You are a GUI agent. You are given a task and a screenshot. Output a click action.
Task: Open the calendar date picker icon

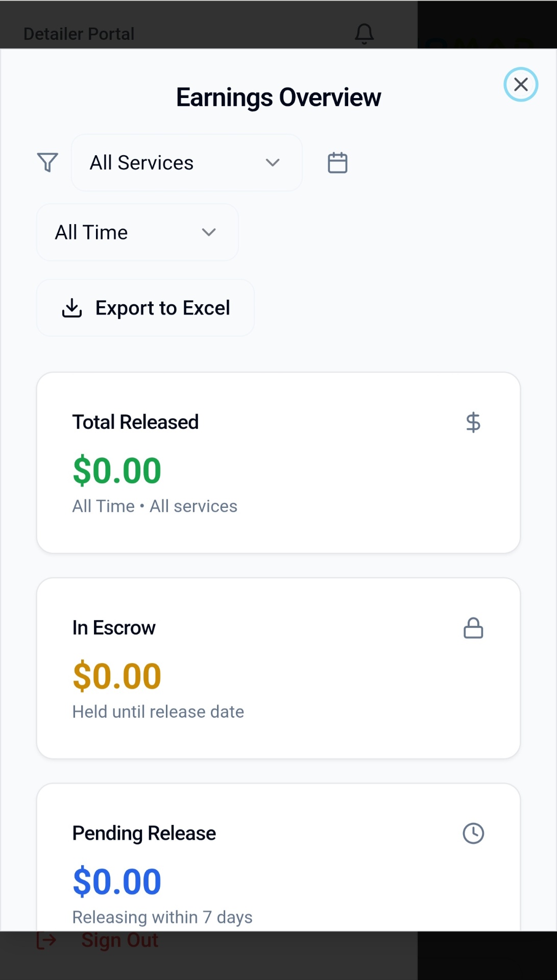337,163
